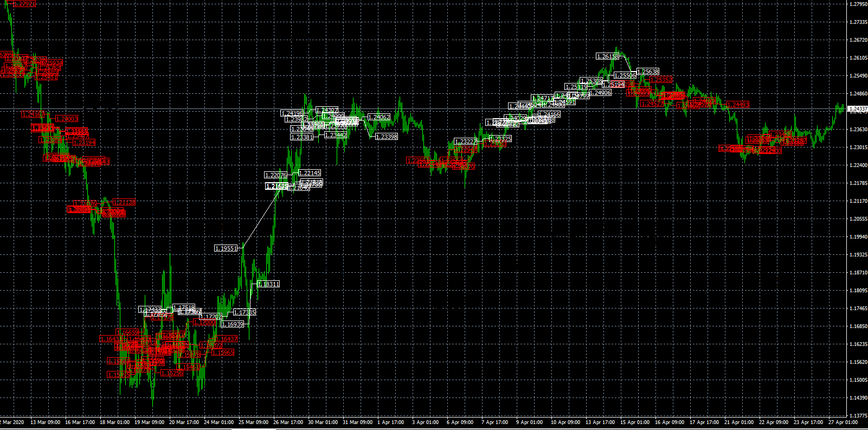This screenshot has height=430, width=868.
Task: Click the red trade label 1.17000
Action: pyautogui.click(x=204, y=322)
